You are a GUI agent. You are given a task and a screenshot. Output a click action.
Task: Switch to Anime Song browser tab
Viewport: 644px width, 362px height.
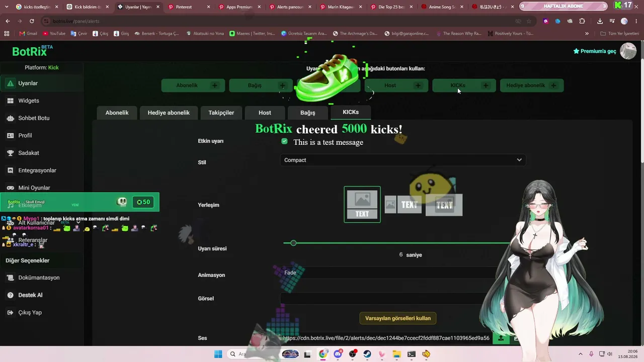(x=442, y=7)
